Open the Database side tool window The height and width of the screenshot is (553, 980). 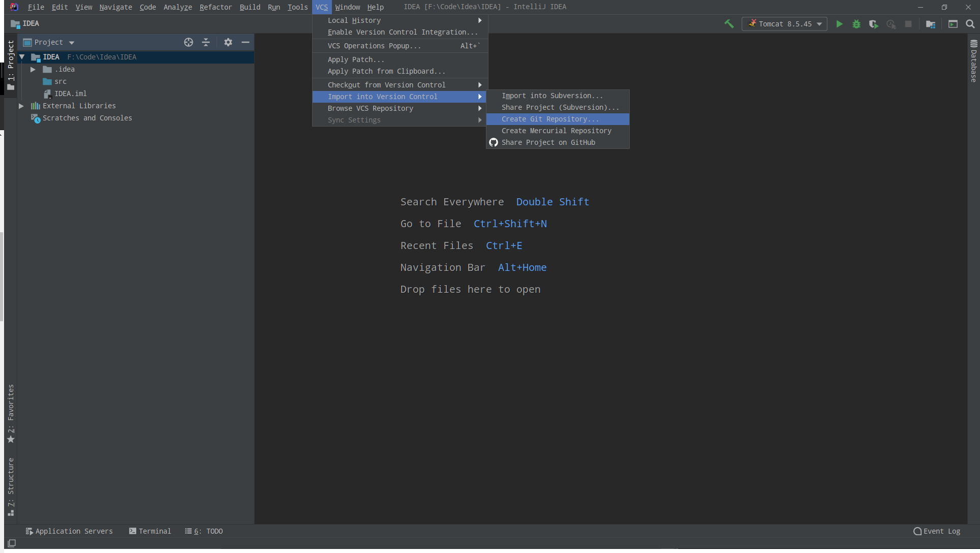tap(973, 61)
